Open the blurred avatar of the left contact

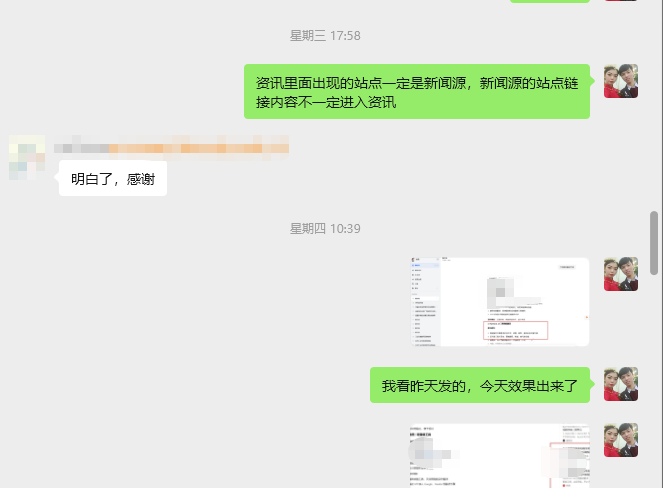(26, 157)
